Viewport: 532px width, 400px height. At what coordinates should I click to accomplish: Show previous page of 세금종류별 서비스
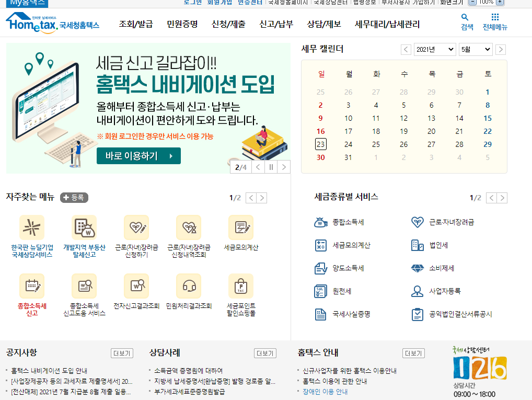pyautogui.click(x=491, y=198)
